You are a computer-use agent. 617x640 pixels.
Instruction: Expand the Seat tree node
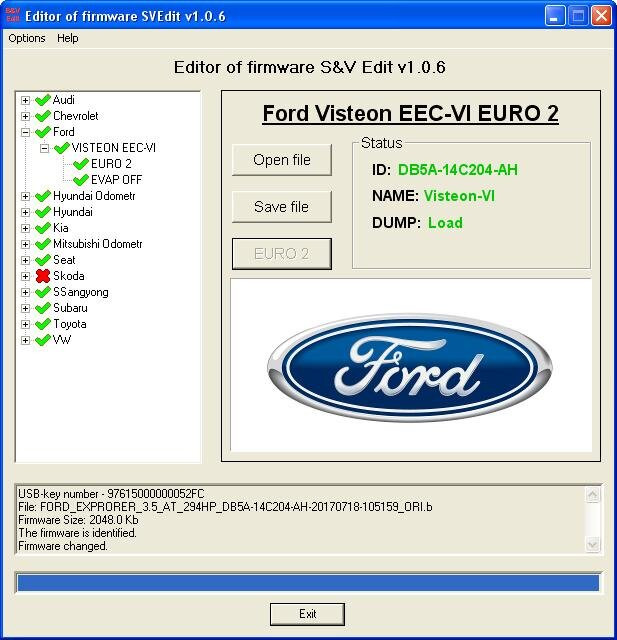25,260
